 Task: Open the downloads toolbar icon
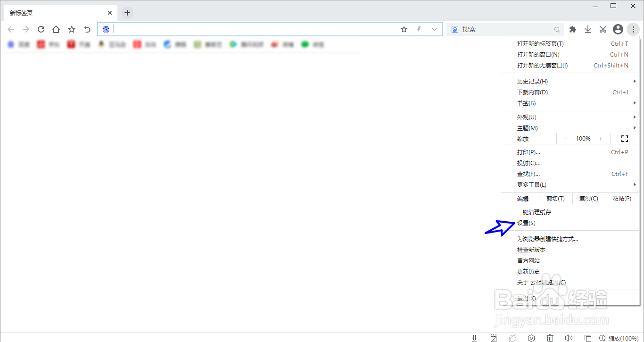click(x=588, y=29)
